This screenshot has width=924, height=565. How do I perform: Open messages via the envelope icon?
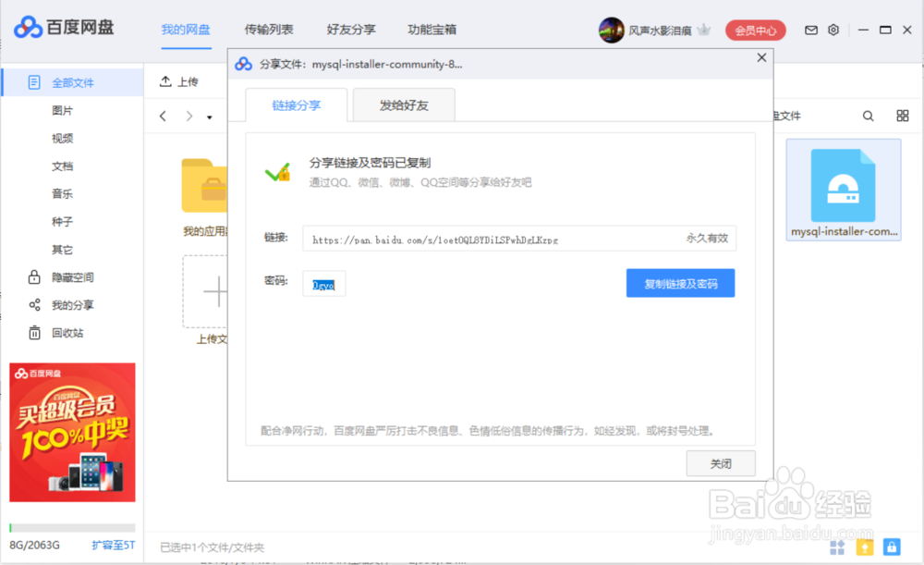pyautogui.click(x=810, y=29)
